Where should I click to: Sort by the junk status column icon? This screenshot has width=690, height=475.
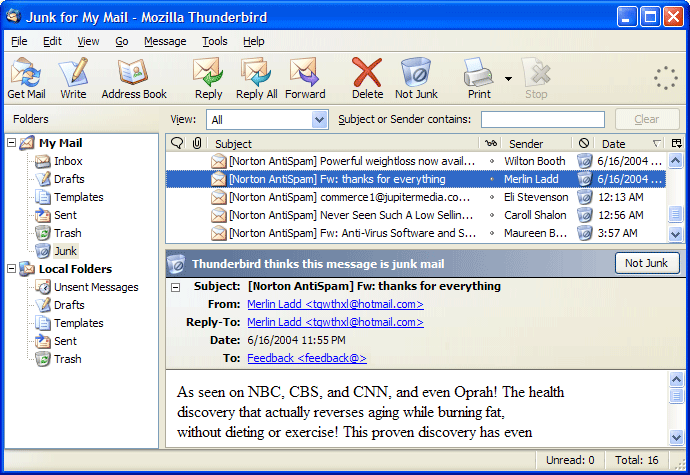(x=584, y=143)
